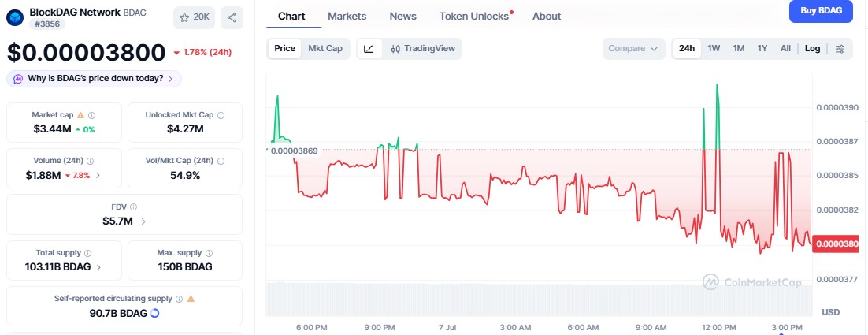Click the 12:00 PM time axis label

point(718,327)
